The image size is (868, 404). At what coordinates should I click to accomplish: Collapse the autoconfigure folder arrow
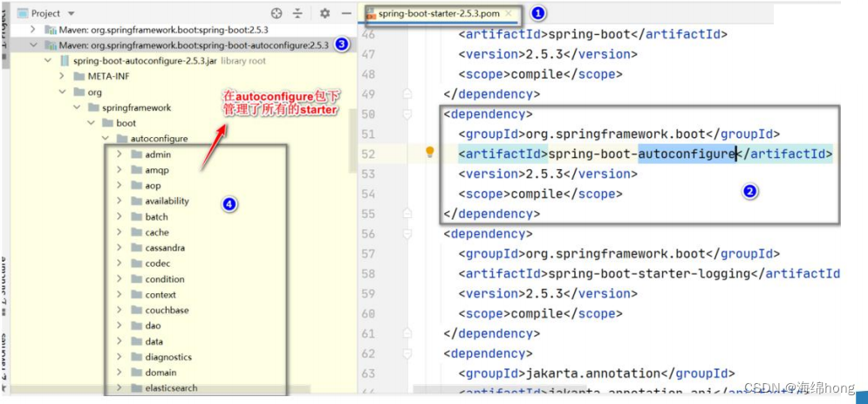[x=106, y=139]
